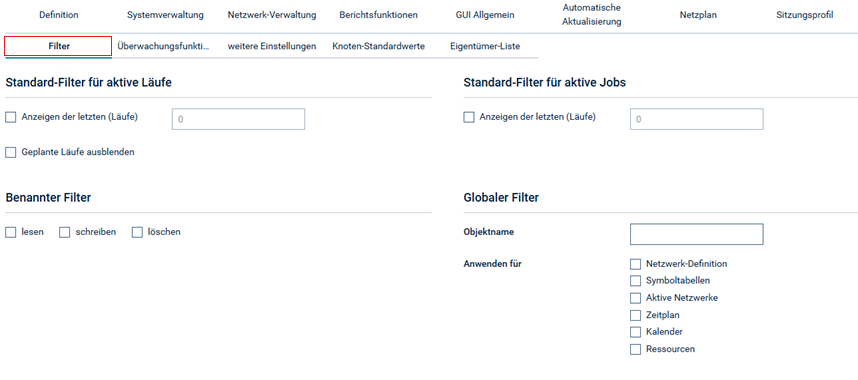
Task: Tick the schreiben checkbox
Action: (x=65, y=232)
